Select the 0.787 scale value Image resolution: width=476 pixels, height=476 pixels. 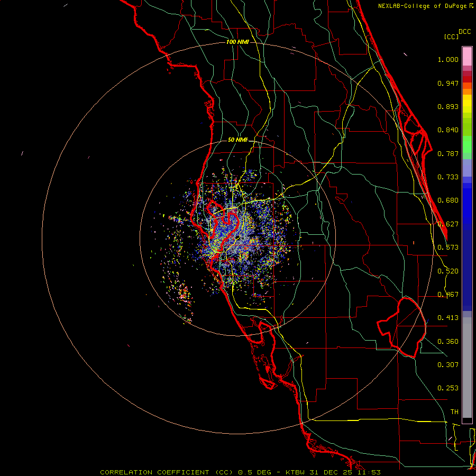[x=448, y=153]
